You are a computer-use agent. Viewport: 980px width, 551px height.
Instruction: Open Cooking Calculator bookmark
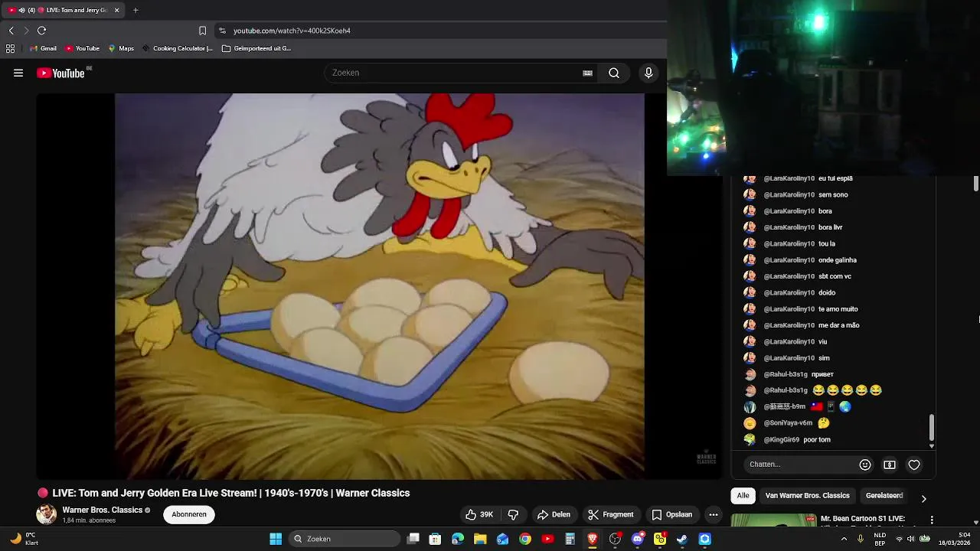tap(177, 48)
